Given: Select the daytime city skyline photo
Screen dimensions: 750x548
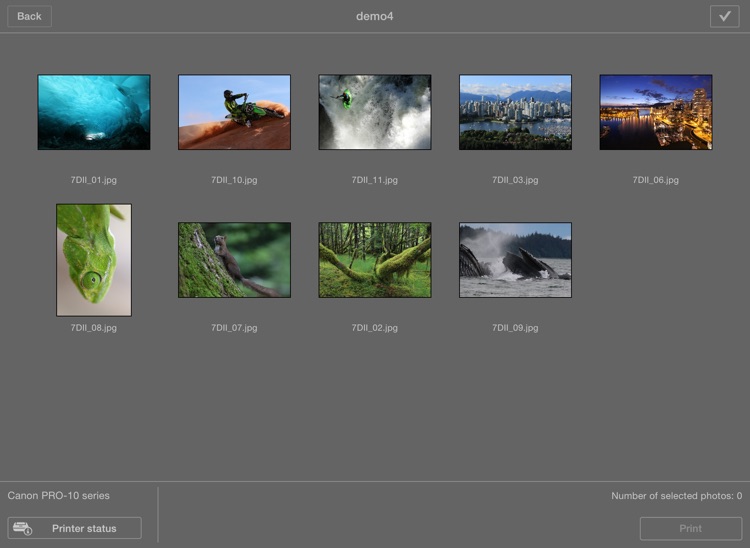Looking at the screenshot, I should [515, 112].
